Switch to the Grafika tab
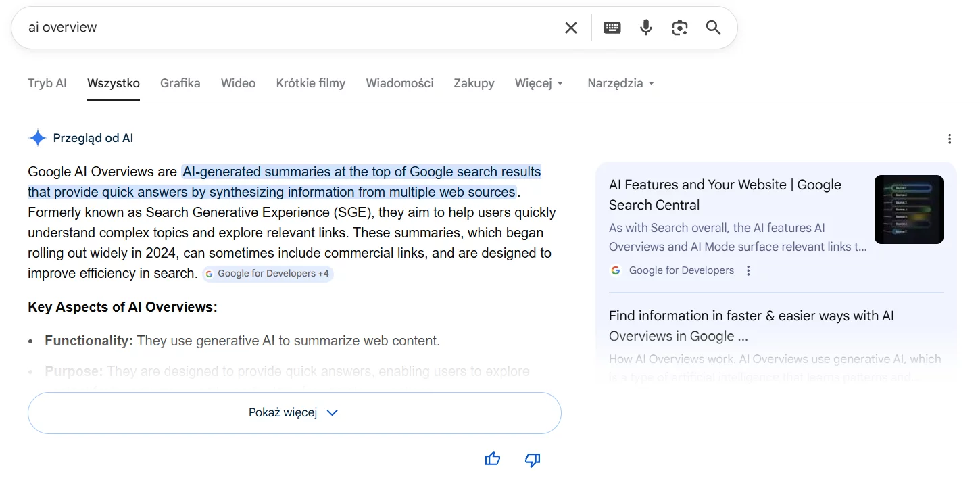The image size is (980, 478). 180,83
